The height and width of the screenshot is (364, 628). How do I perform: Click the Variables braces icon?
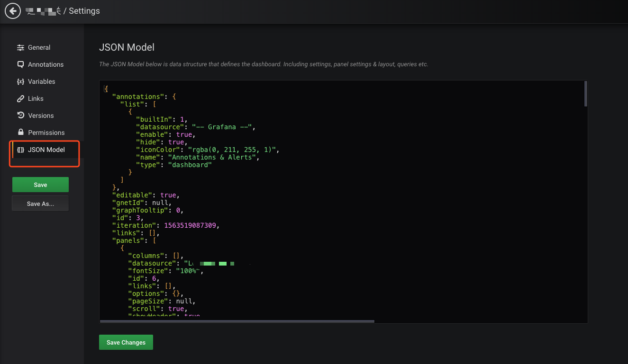coord(20,81)
